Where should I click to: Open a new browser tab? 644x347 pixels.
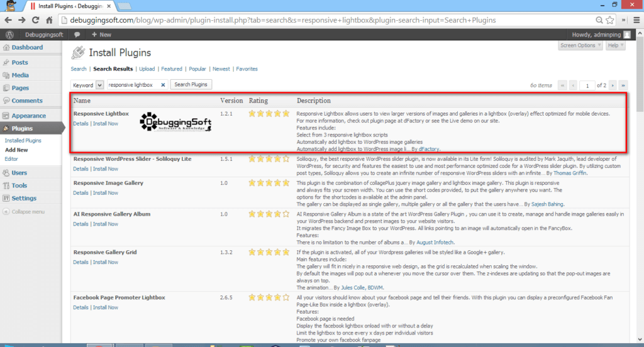pos(124,6)
